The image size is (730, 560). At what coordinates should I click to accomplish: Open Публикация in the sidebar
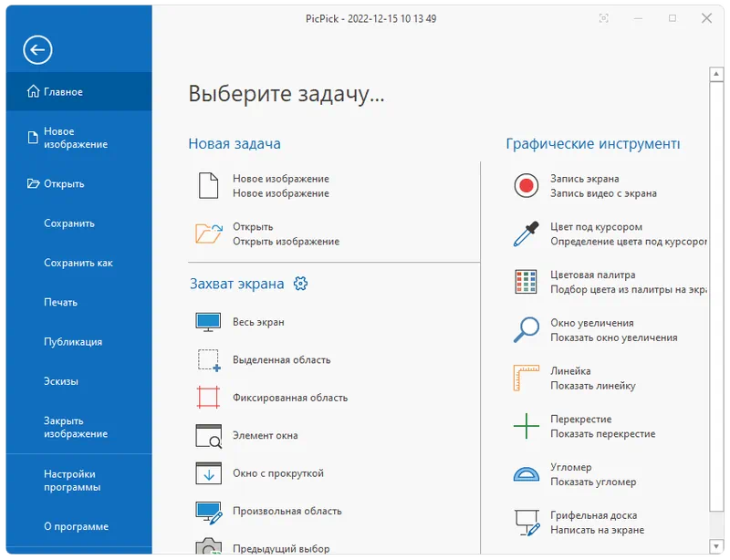coord(78,342)
